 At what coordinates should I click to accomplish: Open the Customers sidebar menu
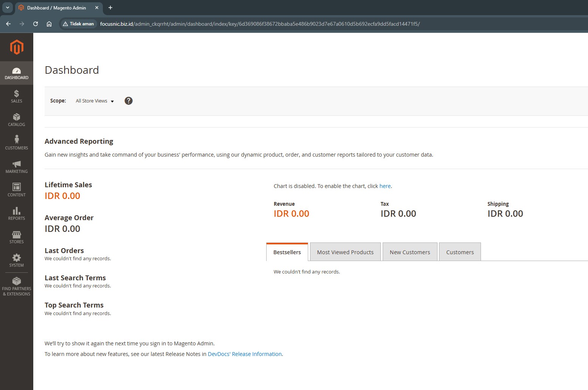pos(17,143)
